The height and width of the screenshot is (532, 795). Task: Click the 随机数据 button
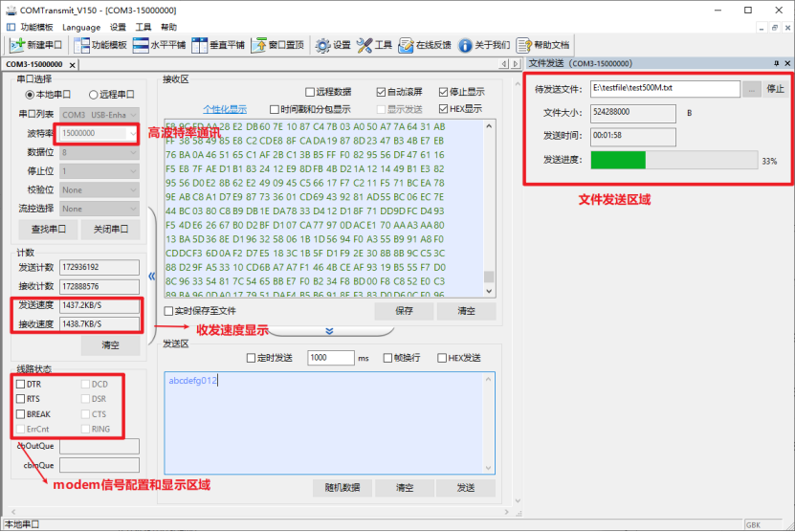[x=342, y=487]
